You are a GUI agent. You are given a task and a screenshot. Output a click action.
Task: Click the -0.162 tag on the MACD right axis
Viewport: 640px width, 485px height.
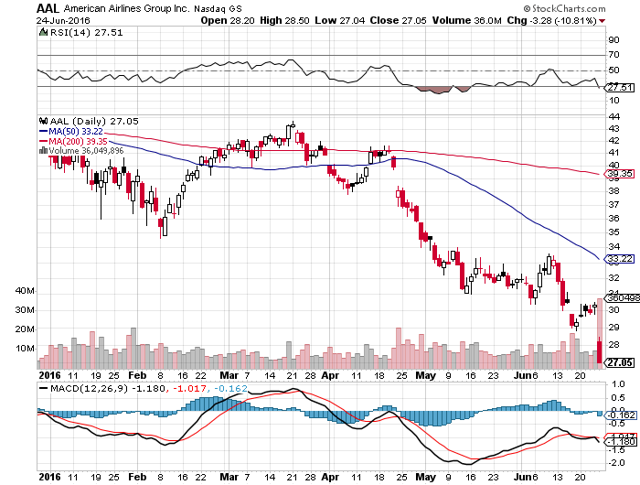[x=620, y=415]
